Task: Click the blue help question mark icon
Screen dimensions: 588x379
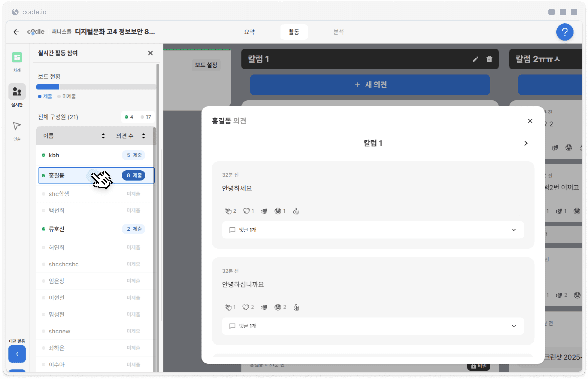Action: click(x=565, y=32)
